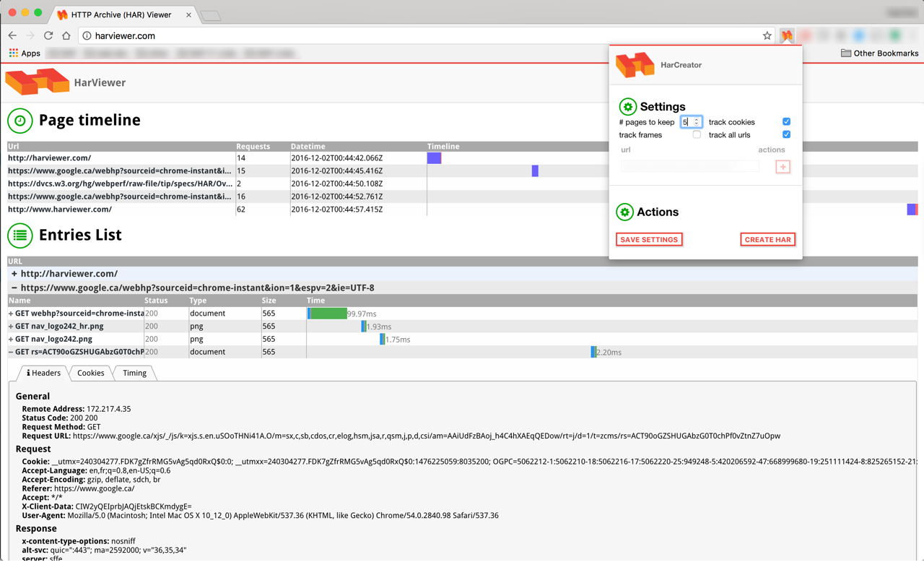Click the Remote Address 172.217.4.35 value

108,409
